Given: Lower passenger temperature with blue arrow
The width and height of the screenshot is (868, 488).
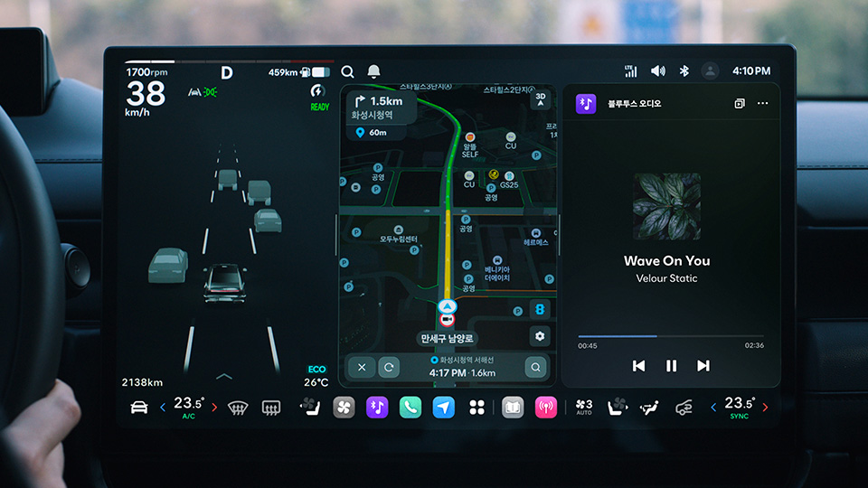Looking at the screenshot, I should coord(713,408).
